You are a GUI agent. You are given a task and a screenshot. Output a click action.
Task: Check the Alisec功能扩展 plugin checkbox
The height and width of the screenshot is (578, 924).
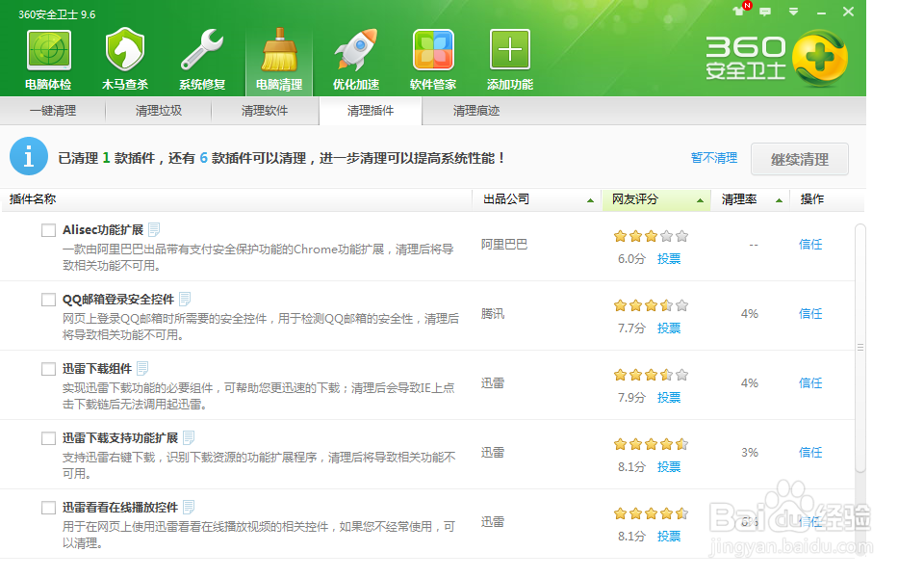coord(46,230)
